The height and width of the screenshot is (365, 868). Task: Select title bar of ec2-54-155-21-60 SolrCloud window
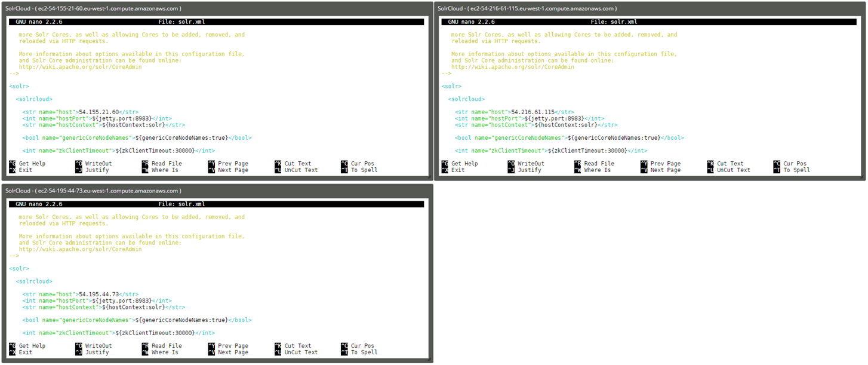[x=217, y=8]
